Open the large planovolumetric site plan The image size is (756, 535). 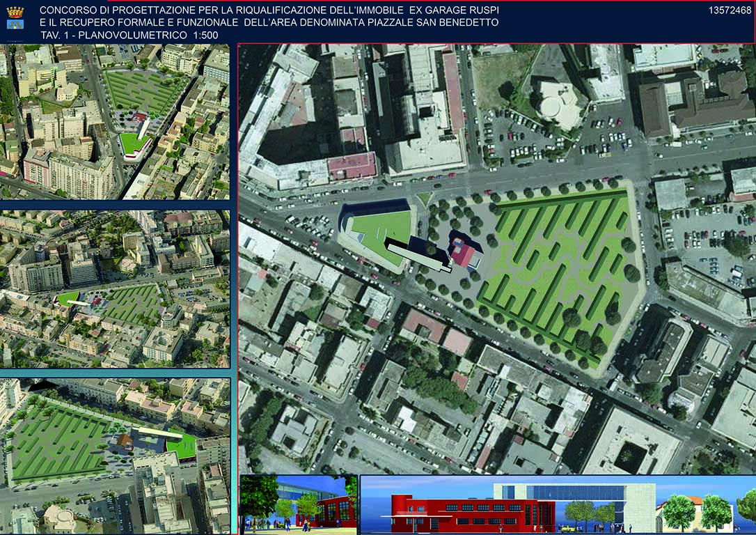point(497,258)
